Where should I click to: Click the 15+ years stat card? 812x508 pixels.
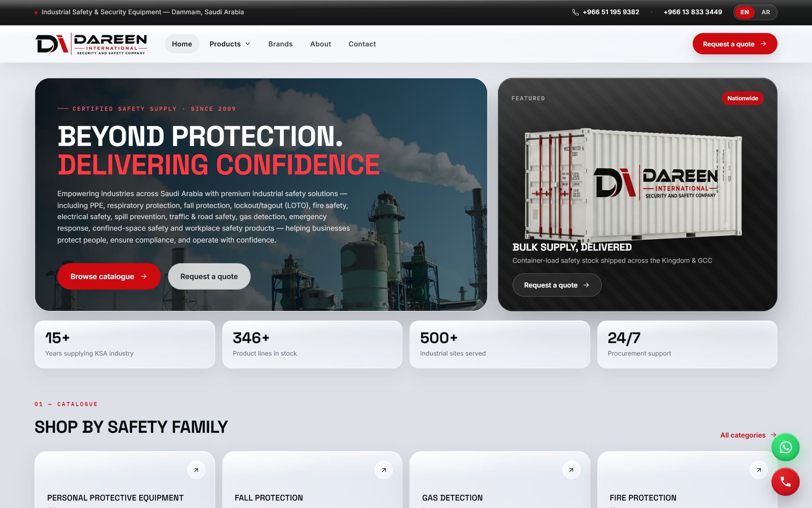125,344
